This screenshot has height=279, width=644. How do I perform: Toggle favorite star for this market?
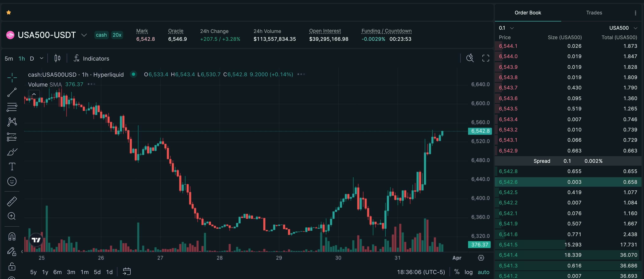9,12
